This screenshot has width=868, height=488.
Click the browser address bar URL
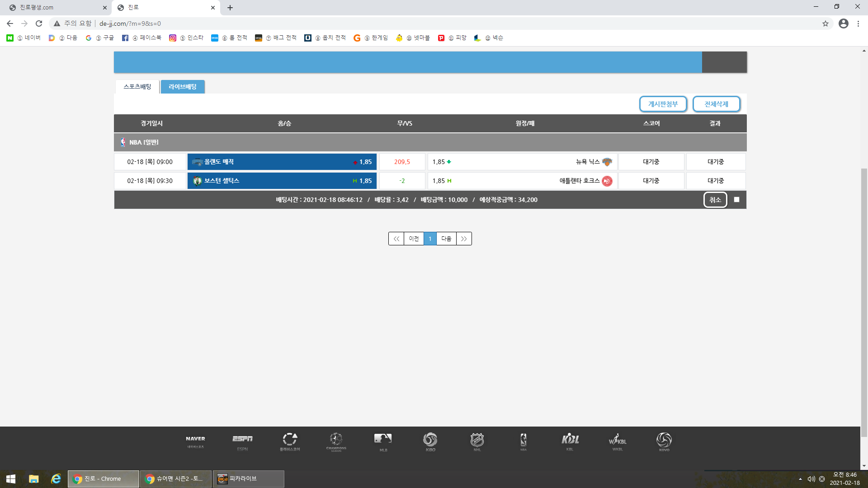pos(130,23)
